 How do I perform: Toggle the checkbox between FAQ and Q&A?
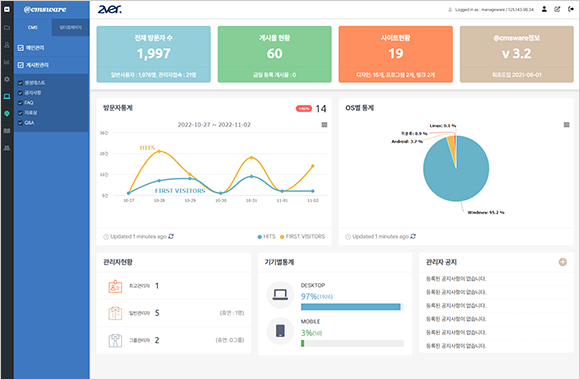20,112
